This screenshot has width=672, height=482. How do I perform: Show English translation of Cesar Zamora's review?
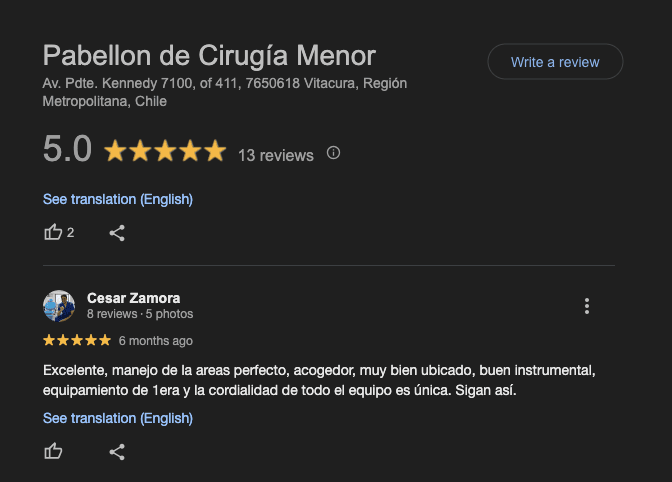(x=118, y=418)
